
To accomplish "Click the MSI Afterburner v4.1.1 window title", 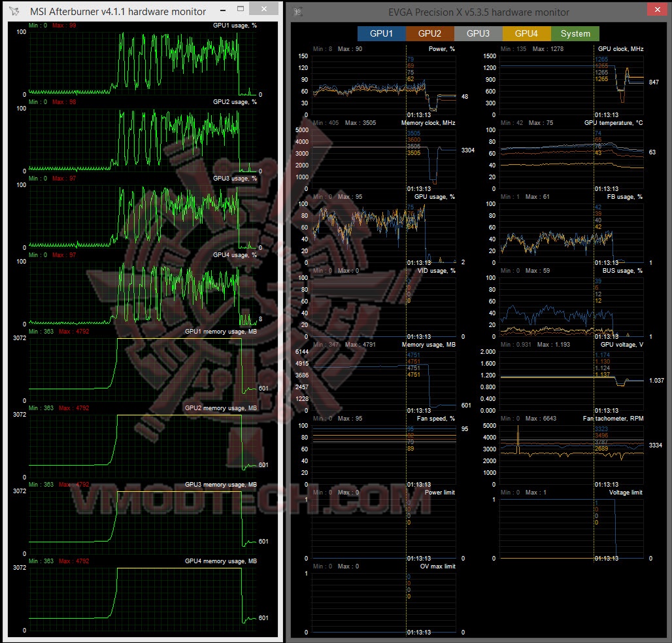I will [118, 12].
